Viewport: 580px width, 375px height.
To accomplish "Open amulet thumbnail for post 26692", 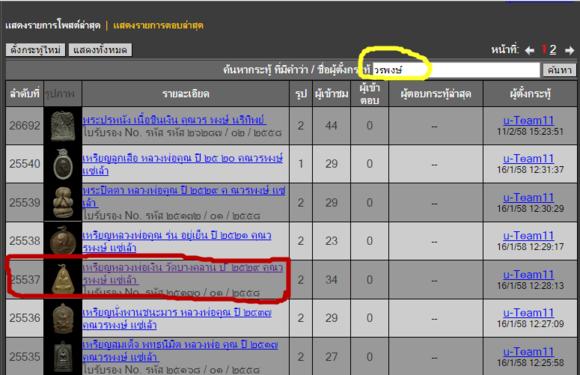I will pos(63,126).
